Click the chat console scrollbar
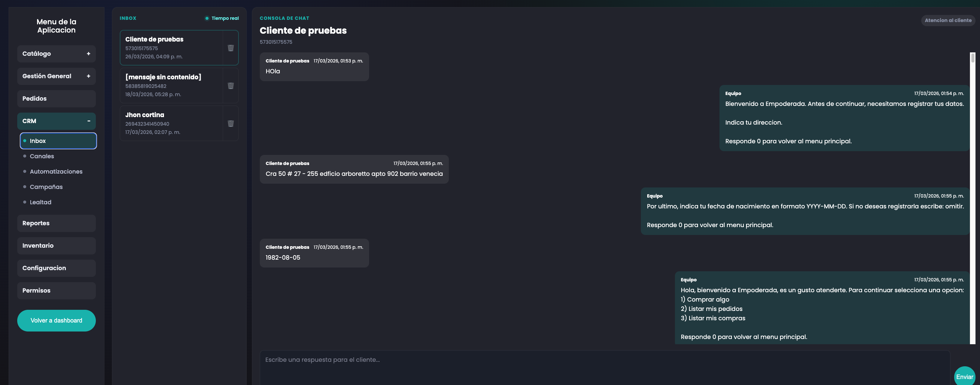 pyautogui.click(x=973, y=198)
